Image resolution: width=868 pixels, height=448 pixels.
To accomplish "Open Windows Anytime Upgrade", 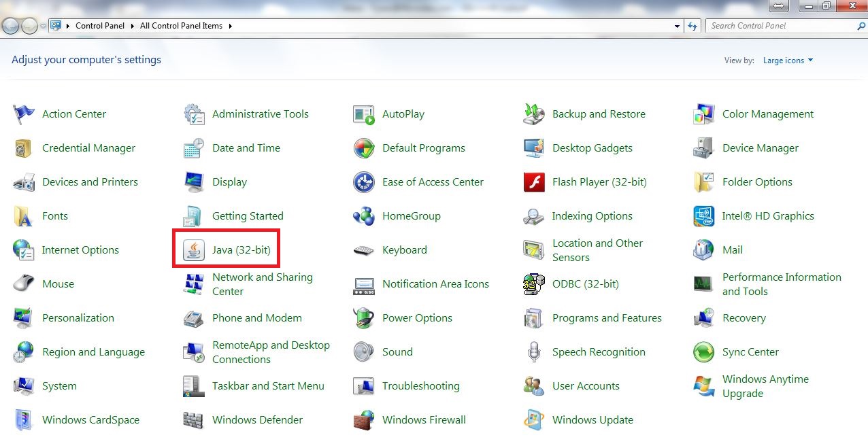I will click(x=765, y=386).
